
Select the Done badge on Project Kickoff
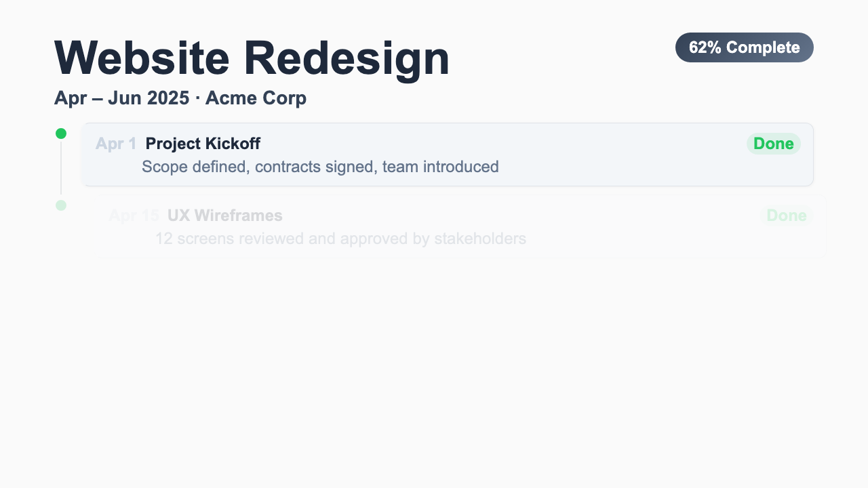click(x=773, y=144)
